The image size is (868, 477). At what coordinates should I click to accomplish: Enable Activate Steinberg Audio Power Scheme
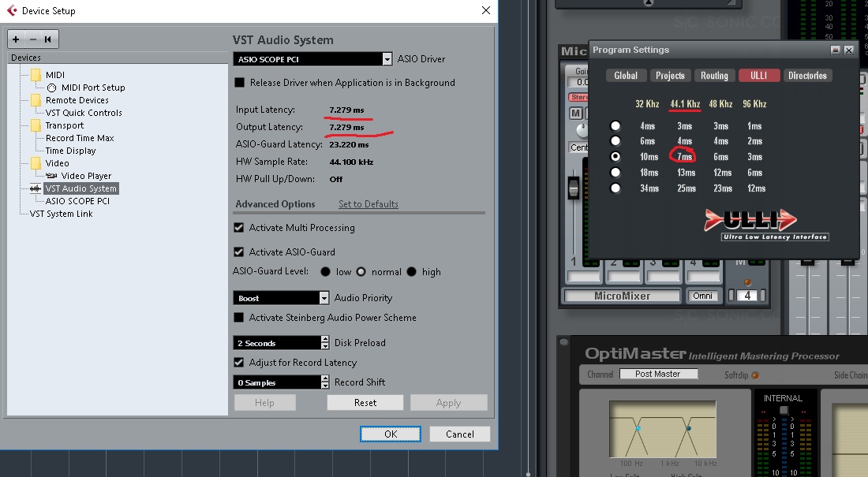point(239,318)
